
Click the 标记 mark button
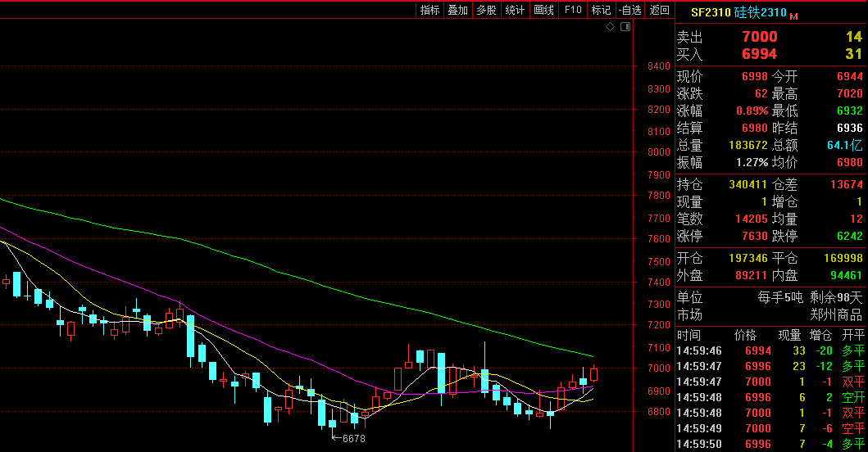pyautogui.click(x=601, y=10)
